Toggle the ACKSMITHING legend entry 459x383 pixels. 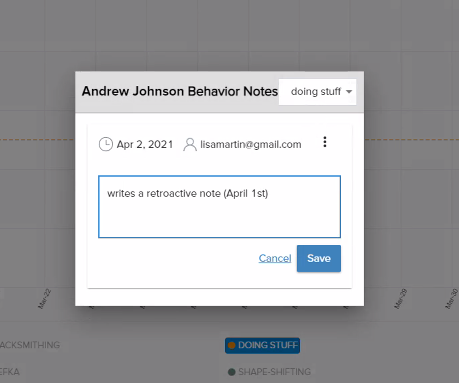(30, 345)
